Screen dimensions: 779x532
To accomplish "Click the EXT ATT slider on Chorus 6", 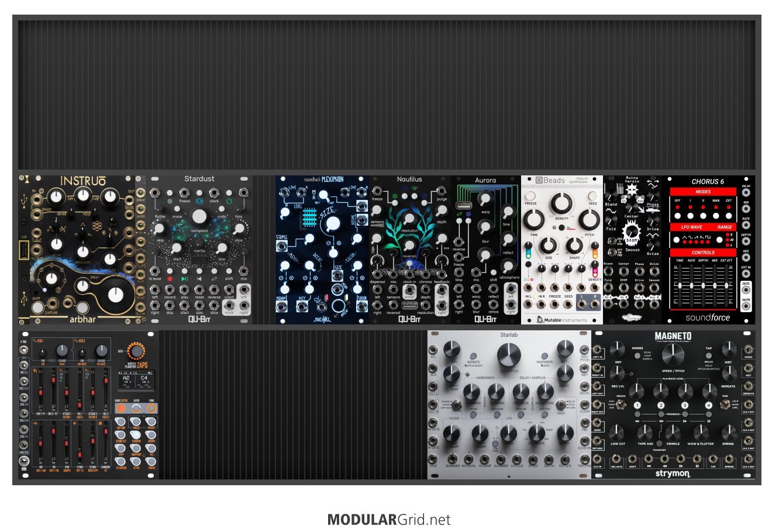I will [726, 284].
